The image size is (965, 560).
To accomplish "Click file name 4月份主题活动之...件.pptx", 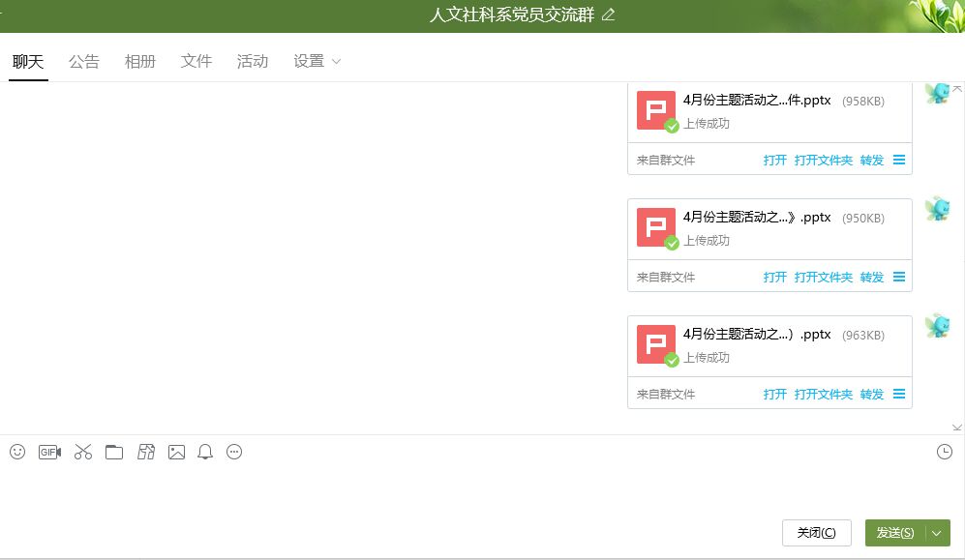I will click(x=757, y=101).
